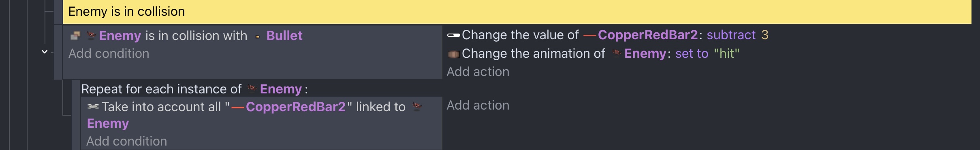
Task: Edit the subtract operator parameter
Action: coord(731,35)
